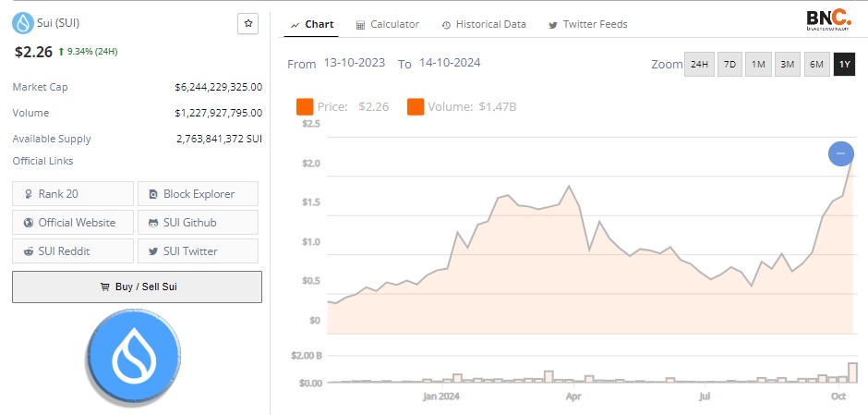Image resolution: width=868 pixels, height=415 pixels.
Task: Set chart zoom to 7D
Action: 729,65
